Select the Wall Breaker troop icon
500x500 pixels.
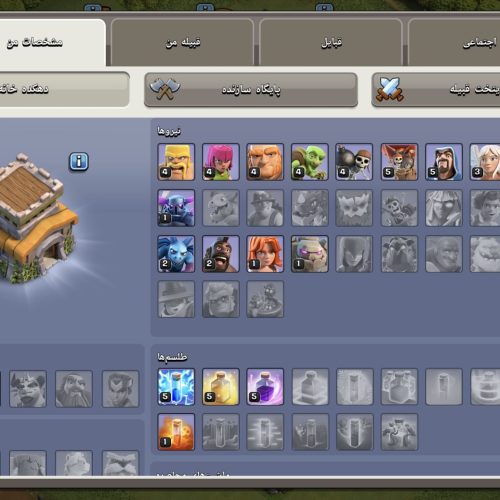point(354,162)
